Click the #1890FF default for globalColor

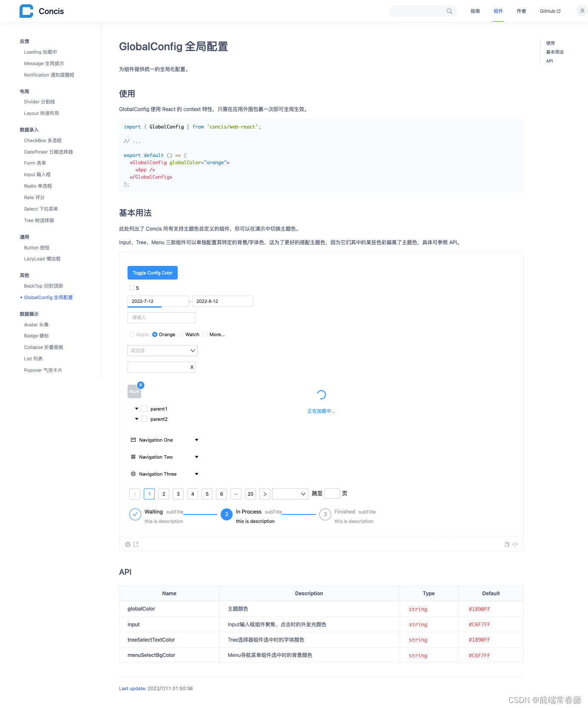click(x=479, y=609)
